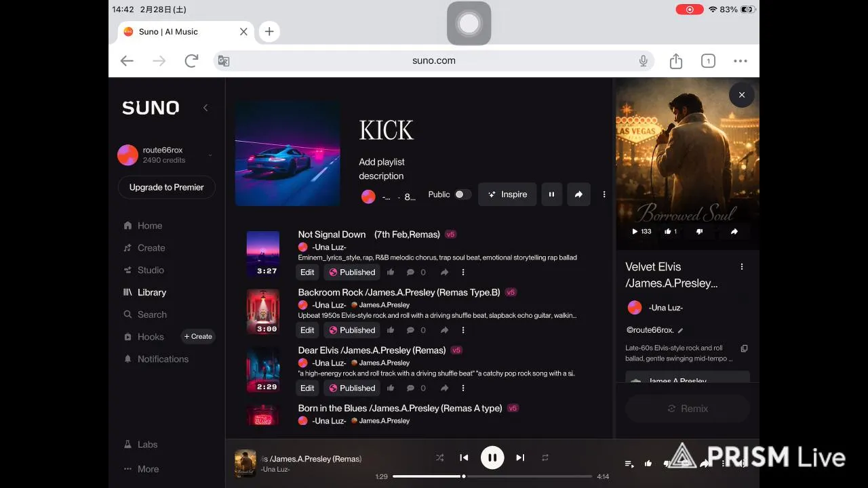
Task: Close the Velvet Elvis details panel
Action: (x=742, y=95)
